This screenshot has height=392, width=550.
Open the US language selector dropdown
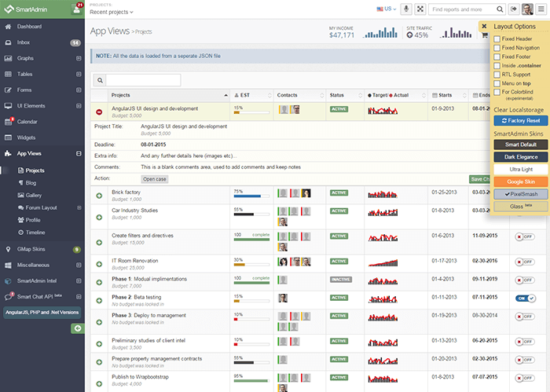click(x=387, y=9)
